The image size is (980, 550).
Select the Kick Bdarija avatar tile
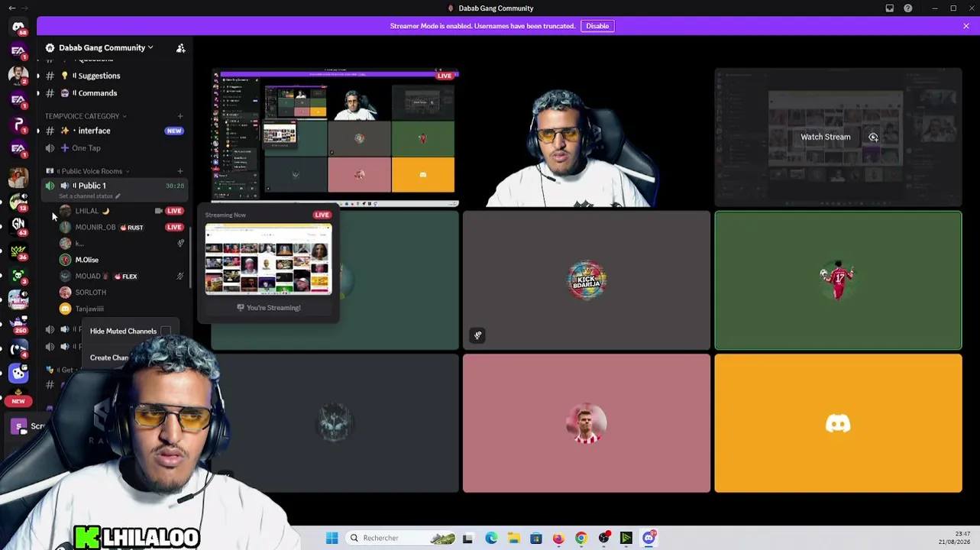(586, 280)
